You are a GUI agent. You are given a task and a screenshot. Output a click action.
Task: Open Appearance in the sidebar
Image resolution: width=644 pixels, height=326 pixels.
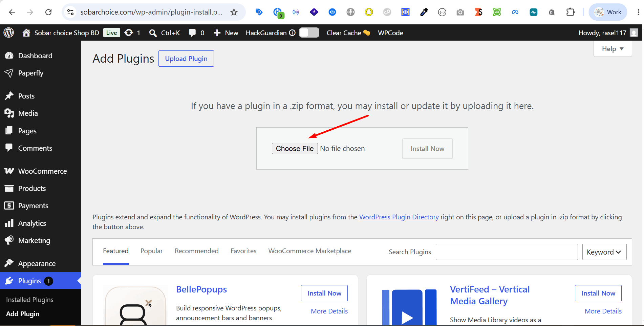point(41,263)
